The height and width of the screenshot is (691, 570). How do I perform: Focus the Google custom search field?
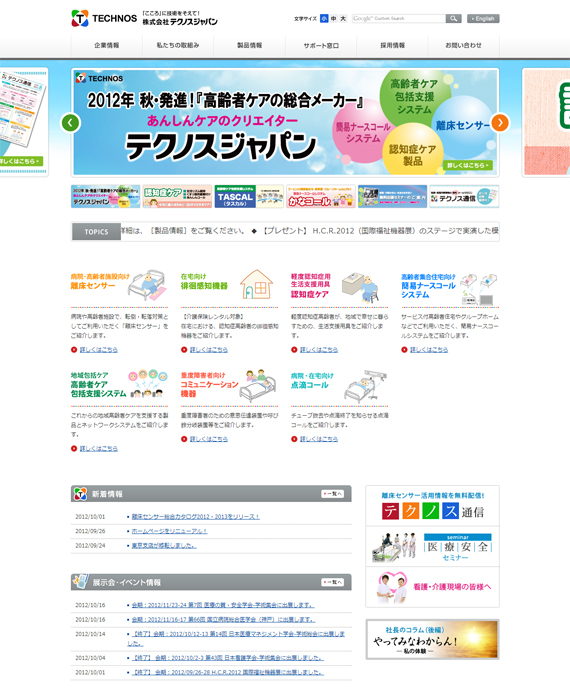399,19
